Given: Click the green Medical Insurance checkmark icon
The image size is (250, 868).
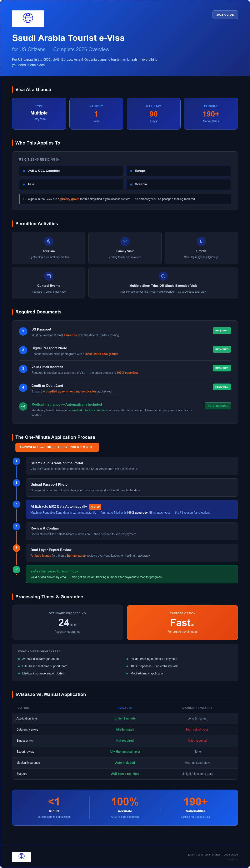Looking at the screenshot, I should [23, 406].
